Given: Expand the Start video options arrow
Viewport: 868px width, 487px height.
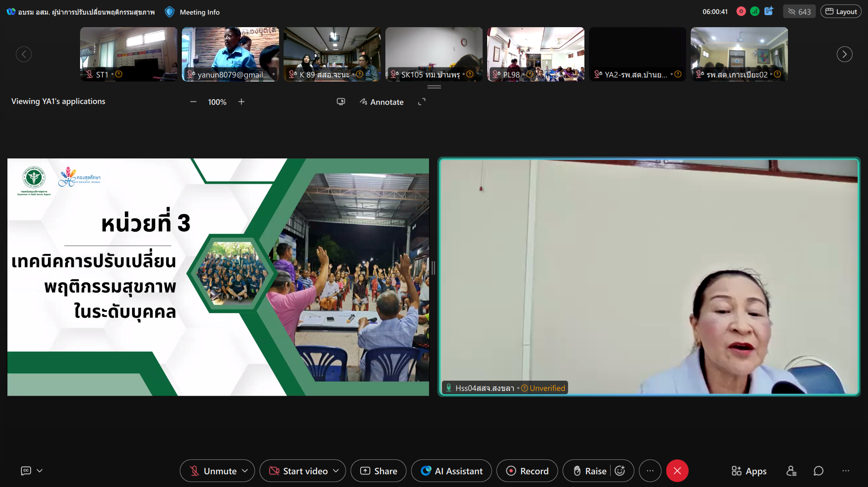Looking at the screenshot, I should pyautogui.click(x=336, y=471).
